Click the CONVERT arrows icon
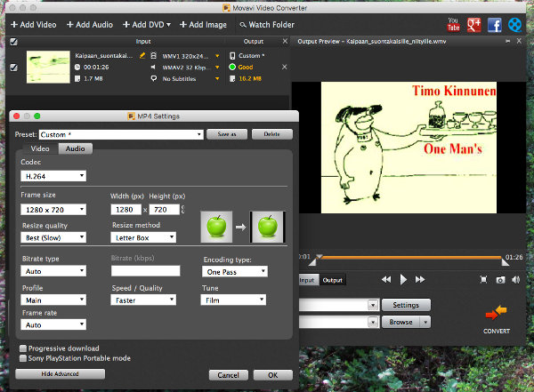The height and width of the screenshot is (392, 534). (x=496, y=313)
